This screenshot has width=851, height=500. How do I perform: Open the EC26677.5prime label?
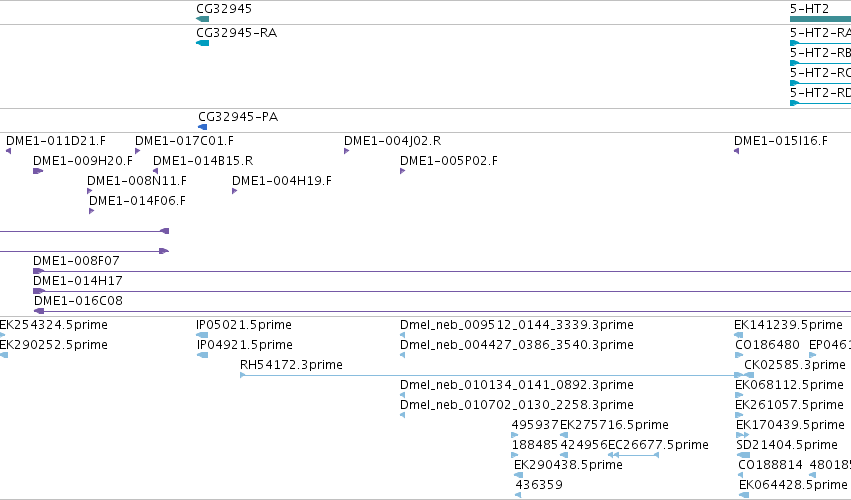tap(658, 445)
